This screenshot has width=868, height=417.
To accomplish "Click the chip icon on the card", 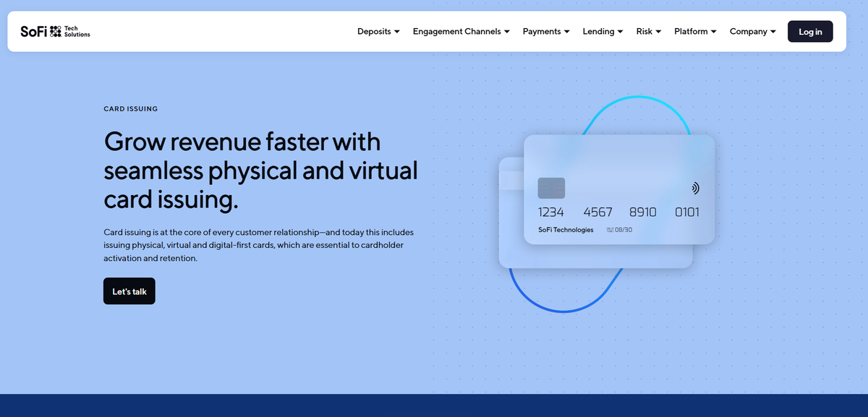I will point(551,188).
